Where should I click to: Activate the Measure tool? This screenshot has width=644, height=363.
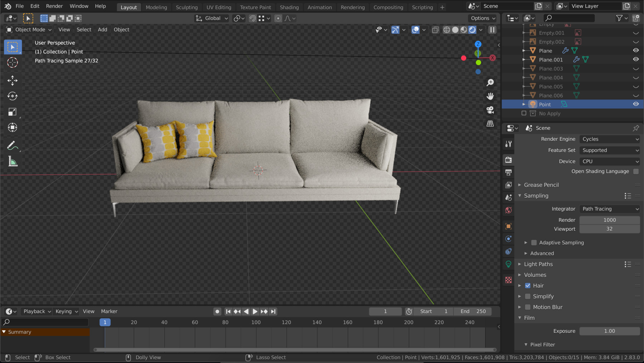[12, 161]
